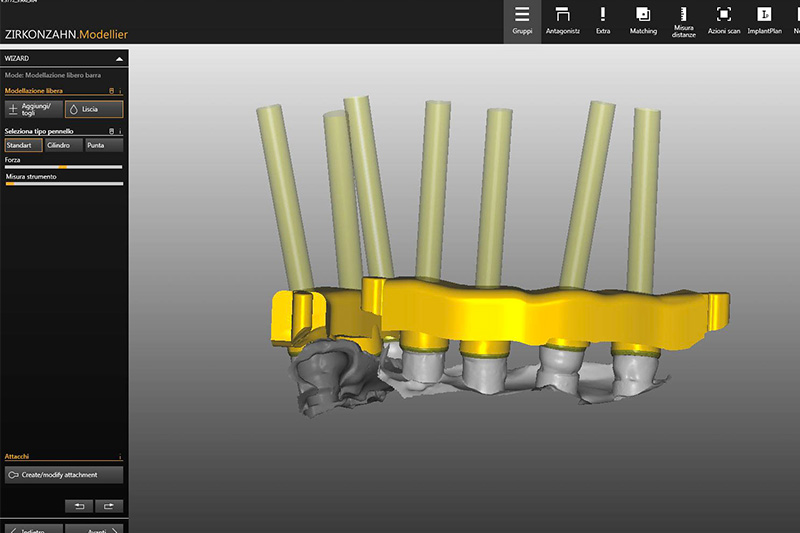The height and width of the screenshot is (533, 800).
Task: Click the undo arrow button
Action: tap(78, 506)
